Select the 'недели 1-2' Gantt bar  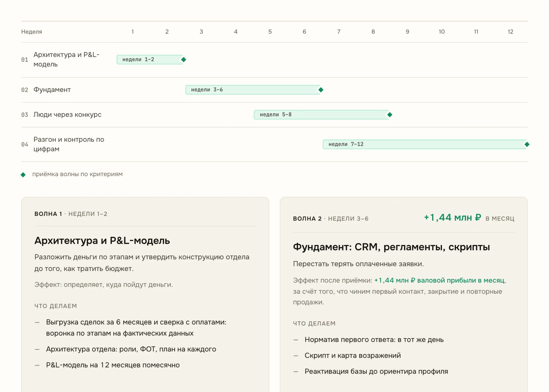[150, 60]
